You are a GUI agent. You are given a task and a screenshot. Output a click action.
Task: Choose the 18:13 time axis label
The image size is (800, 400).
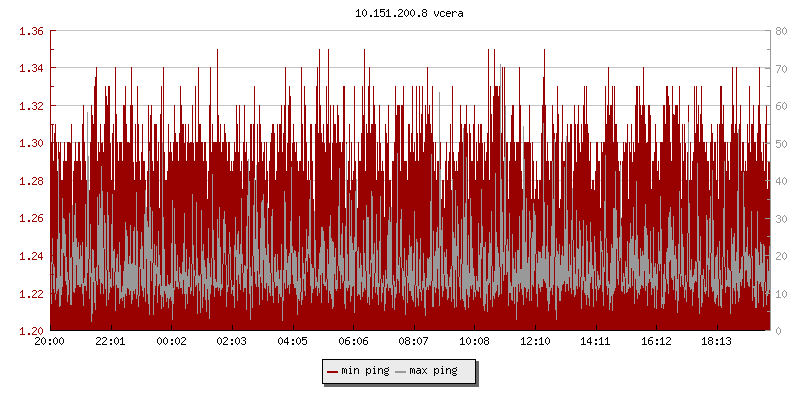coord(716,341)
